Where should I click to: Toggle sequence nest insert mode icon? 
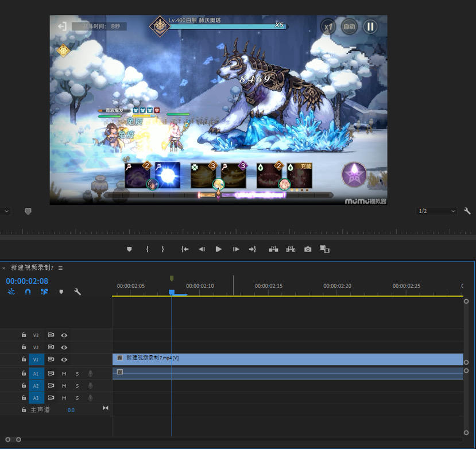(x=11, y=292)
